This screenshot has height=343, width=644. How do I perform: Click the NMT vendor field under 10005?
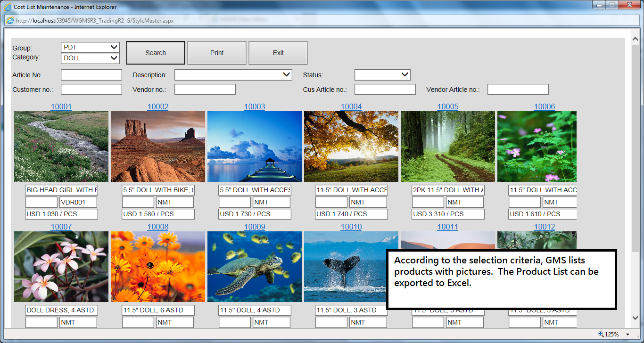465,202
